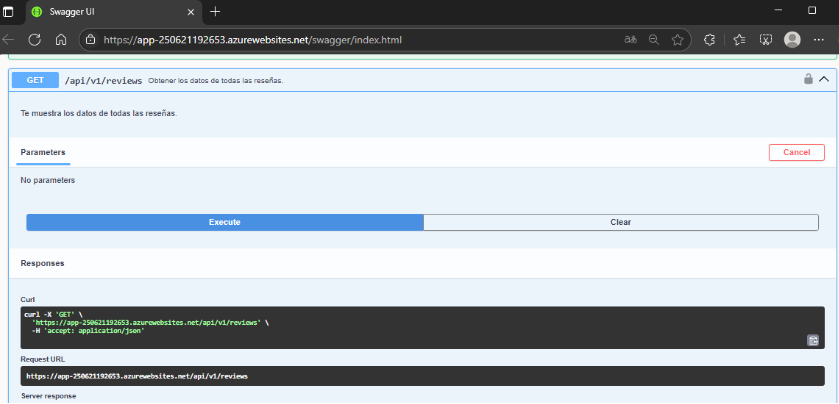Open a new browser tab
Image resolution: width=839 pixels, height=404 pixels.
[x=215, y=11]
